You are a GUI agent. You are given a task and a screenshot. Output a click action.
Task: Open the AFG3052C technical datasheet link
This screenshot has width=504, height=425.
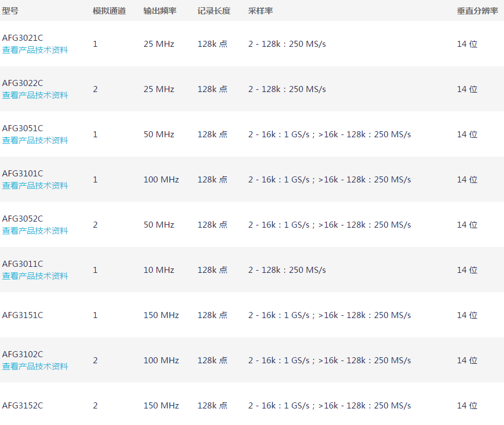pos(35,231)
